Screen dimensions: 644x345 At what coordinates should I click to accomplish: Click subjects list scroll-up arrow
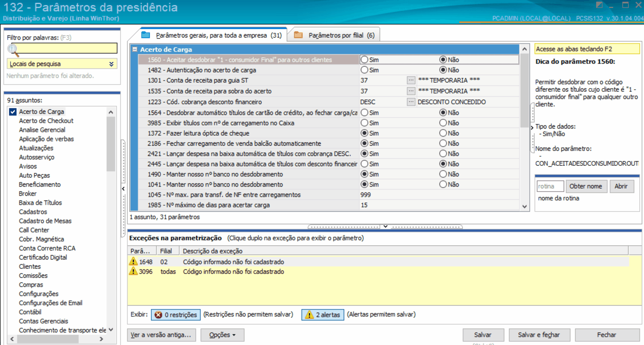(111, 112)
